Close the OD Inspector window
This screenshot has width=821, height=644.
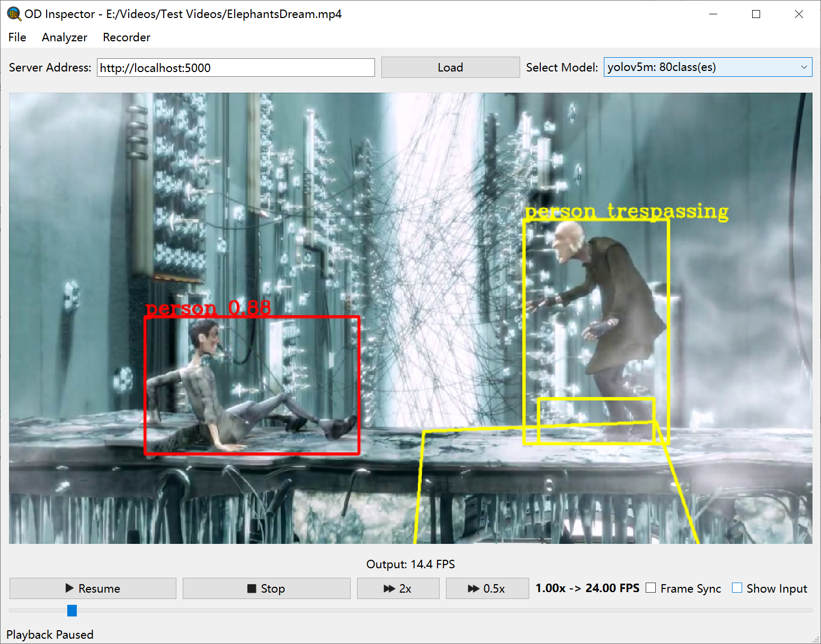(x=799, y=14)
